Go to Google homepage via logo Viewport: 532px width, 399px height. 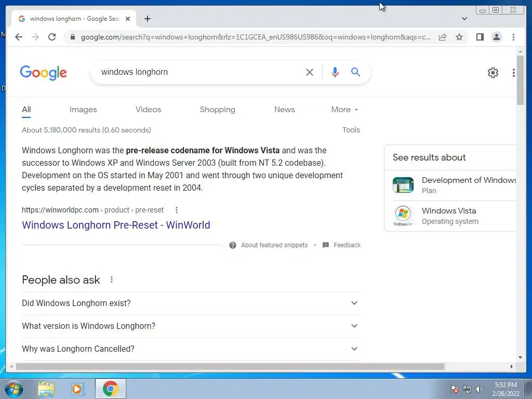[44, 73]
